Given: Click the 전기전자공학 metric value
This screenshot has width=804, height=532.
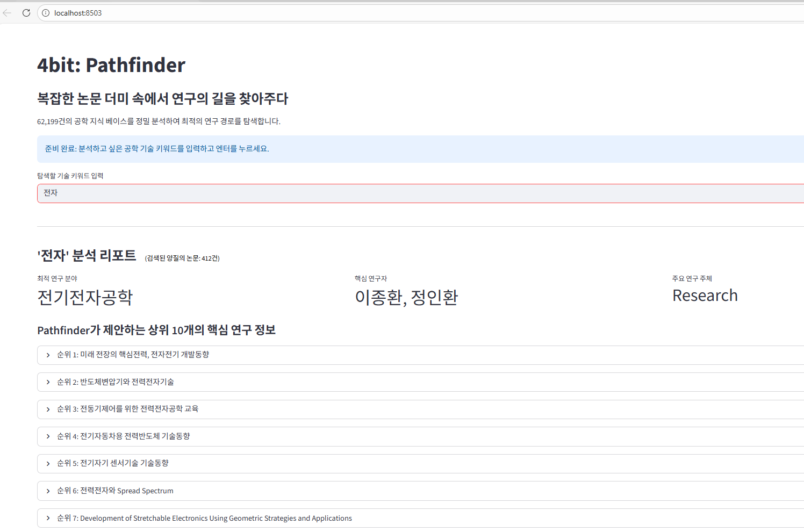Looking at the screenshot, I should click(x=85, y=297).
